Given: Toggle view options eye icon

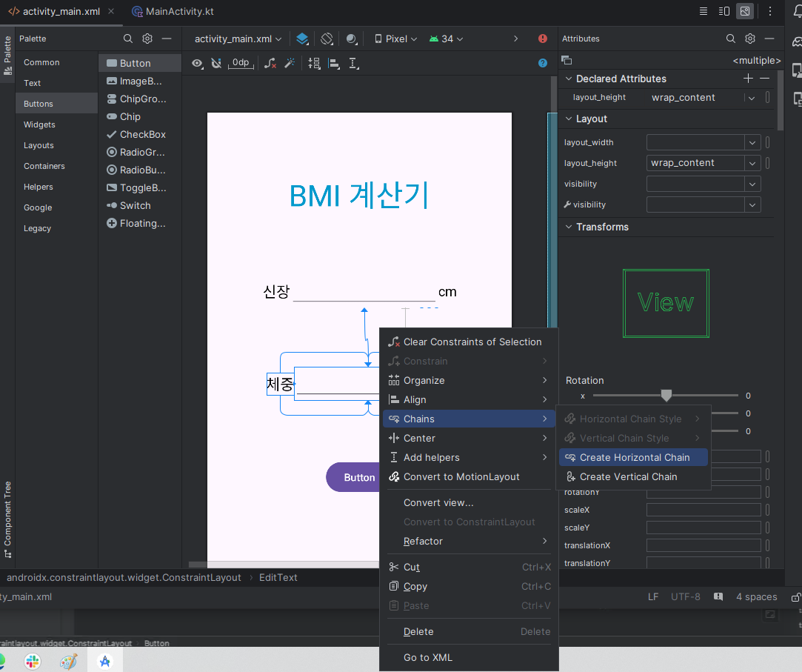Looking at the screenshot, I should [x=197, y=64].
